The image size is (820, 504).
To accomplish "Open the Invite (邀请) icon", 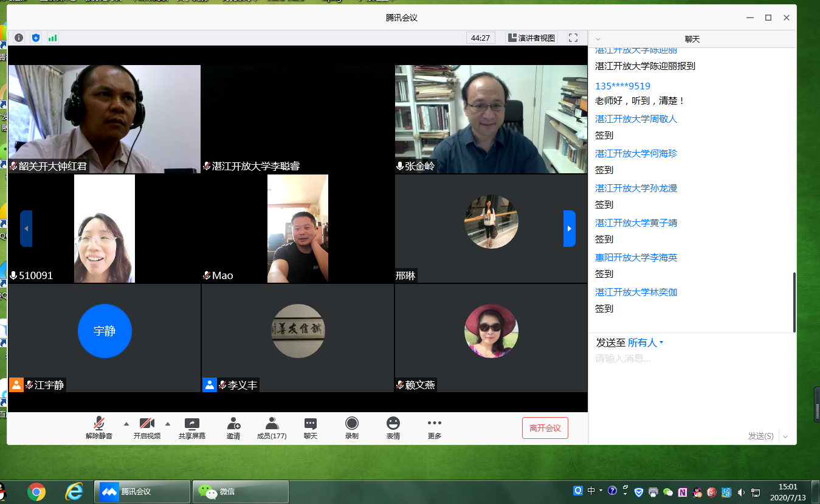I will [233, 428].
